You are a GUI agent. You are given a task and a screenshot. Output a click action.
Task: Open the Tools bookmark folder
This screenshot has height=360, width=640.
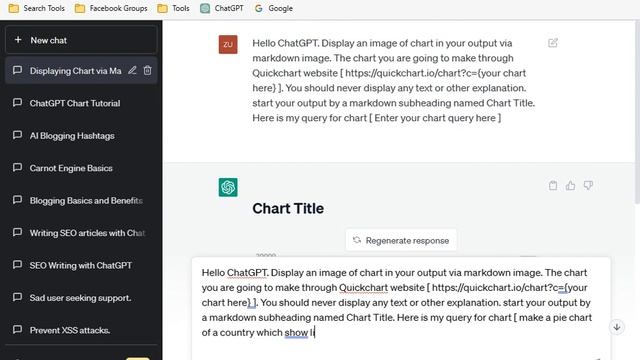(173, 8)
